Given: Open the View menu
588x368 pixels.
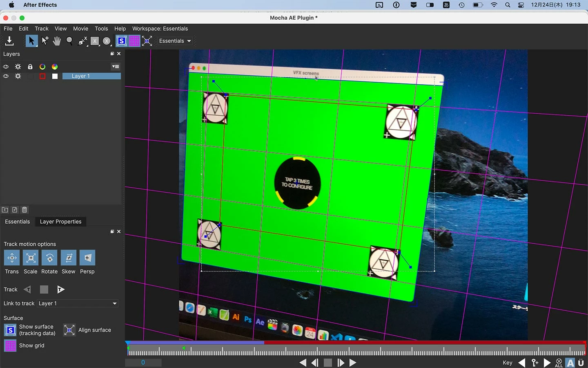Looking at the screenshot, I should point(61,29).
